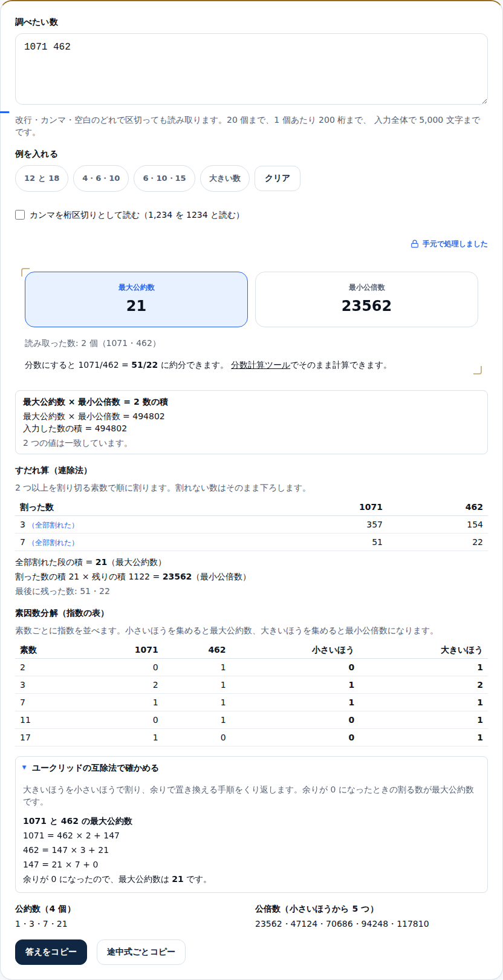Click the 大きいほう column header
The image size is (503, 980).
[461, 650]
